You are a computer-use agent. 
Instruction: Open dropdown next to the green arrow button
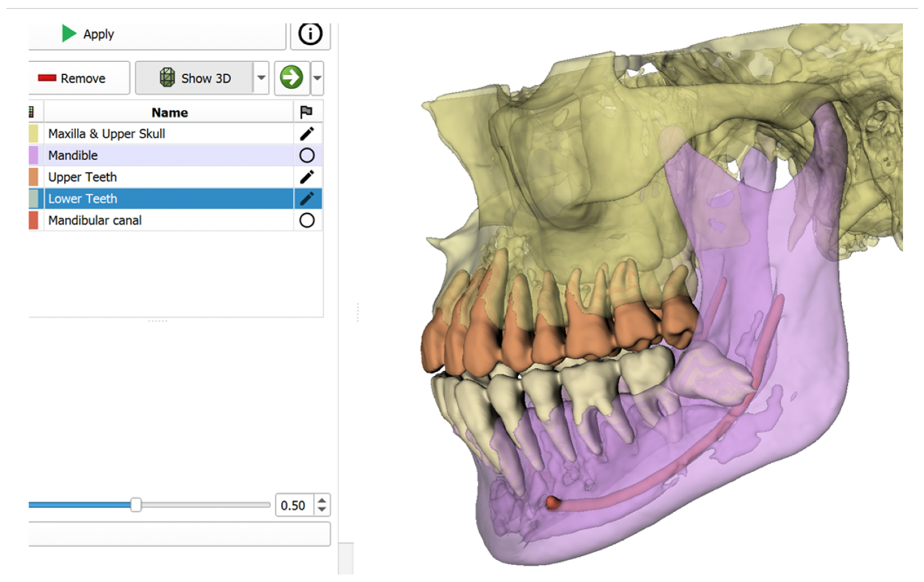point(317,78)
